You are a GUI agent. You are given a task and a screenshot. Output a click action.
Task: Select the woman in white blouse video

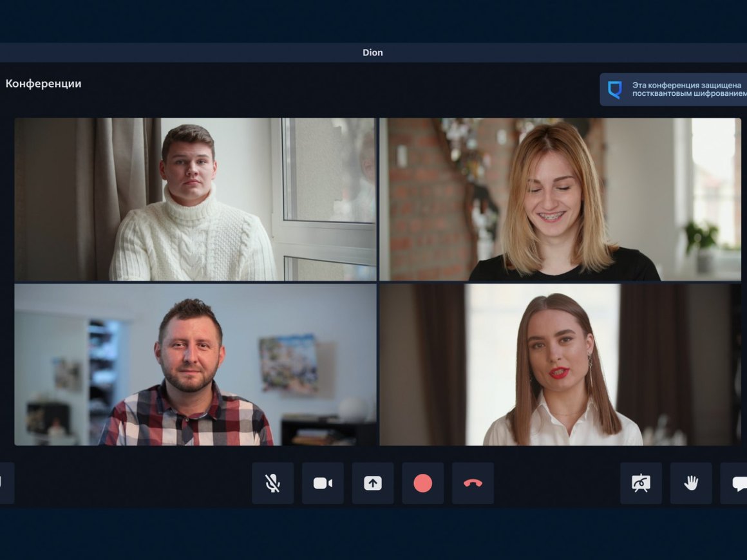pos(560,365)
